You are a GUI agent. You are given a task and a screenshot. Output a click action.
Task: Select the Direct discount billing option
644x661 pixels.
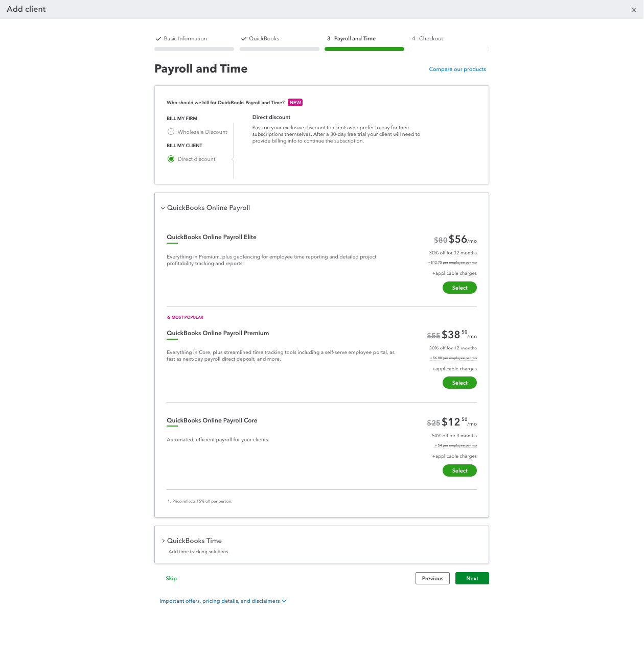pos(171,159)
